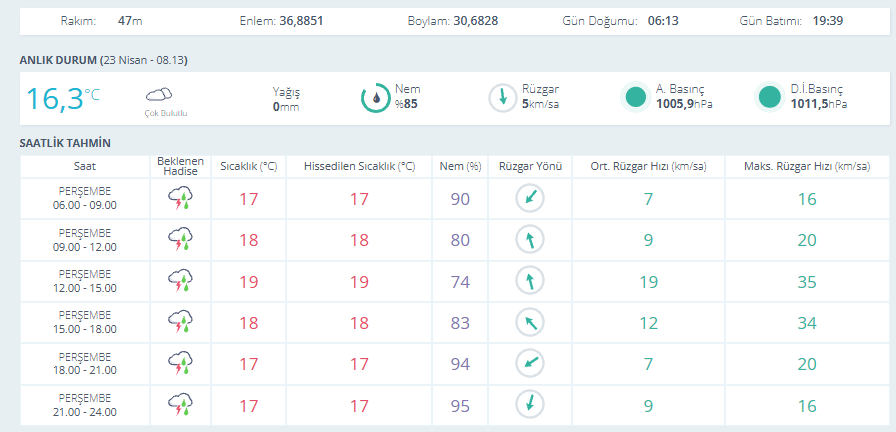Click wind direction arrow for 09.00 - 12.00 row
The height and width of the screenshot is (432, 896).
tap(530, 240)
